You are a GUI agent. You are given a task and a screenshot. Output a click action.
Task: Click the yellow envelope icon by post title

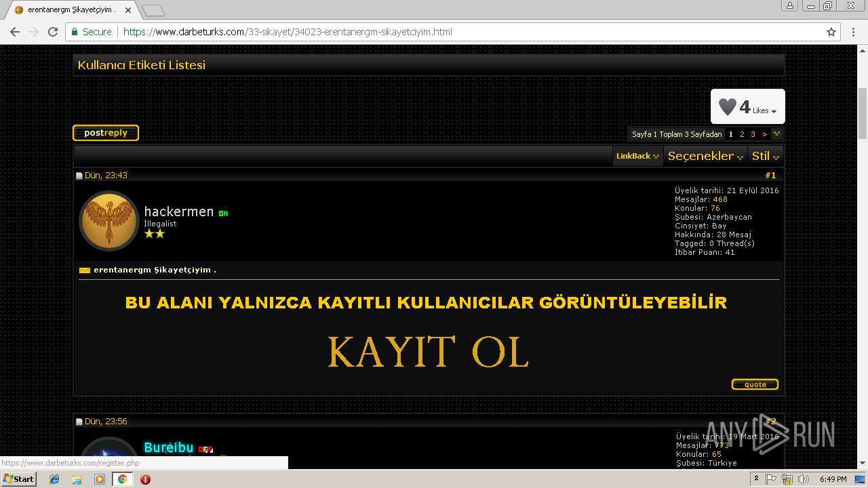click(85, 270)
